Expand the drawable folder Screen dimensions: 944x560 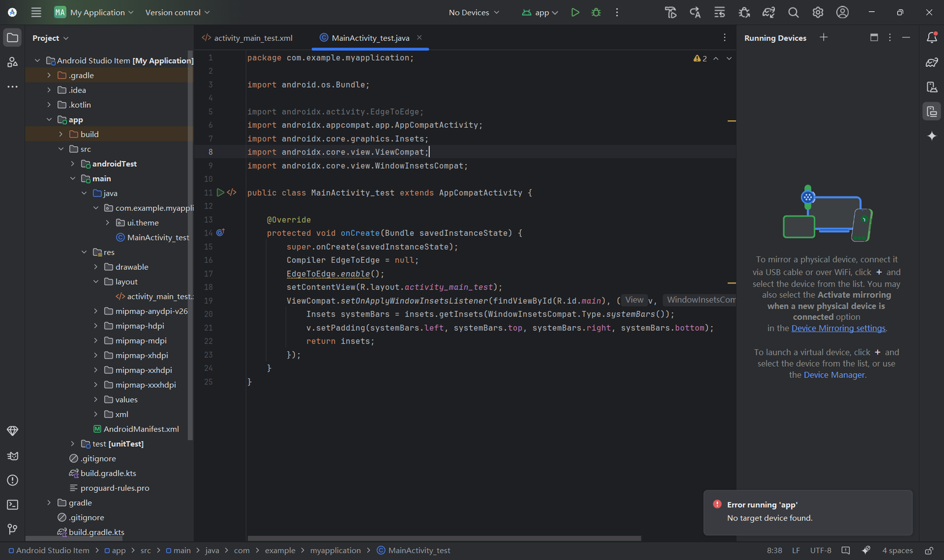(x=96, y=267)
